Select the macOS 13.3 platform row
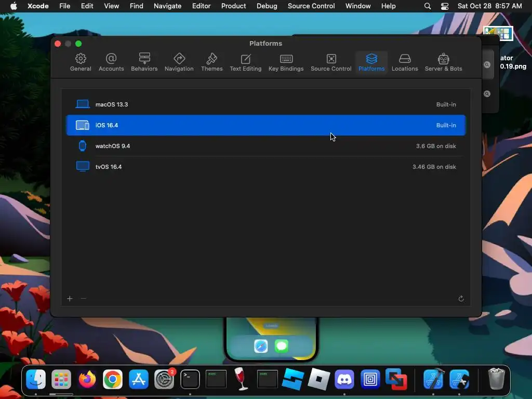This screenshot has width=532, height=399. (265, 104)
